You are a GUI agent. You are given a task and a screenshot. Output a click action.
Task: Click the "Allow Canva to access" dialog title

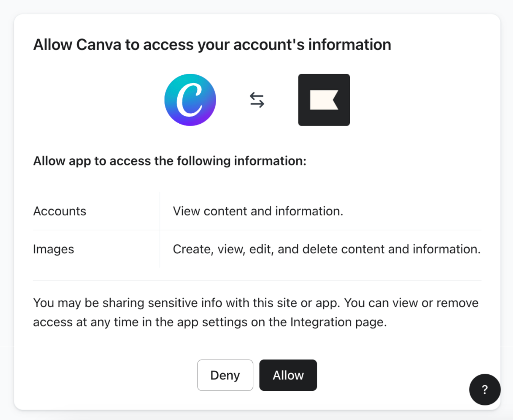(212, 45)
